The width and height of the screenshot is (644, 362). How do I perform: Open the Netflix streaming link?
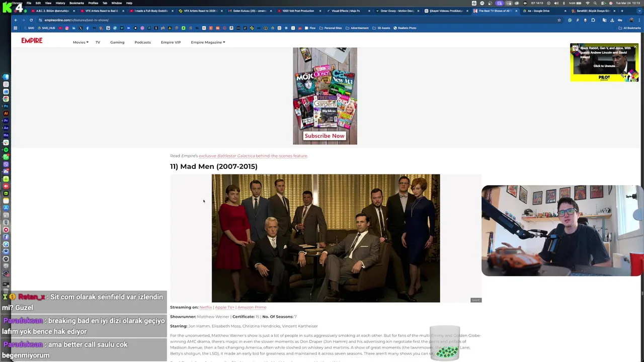206,307
